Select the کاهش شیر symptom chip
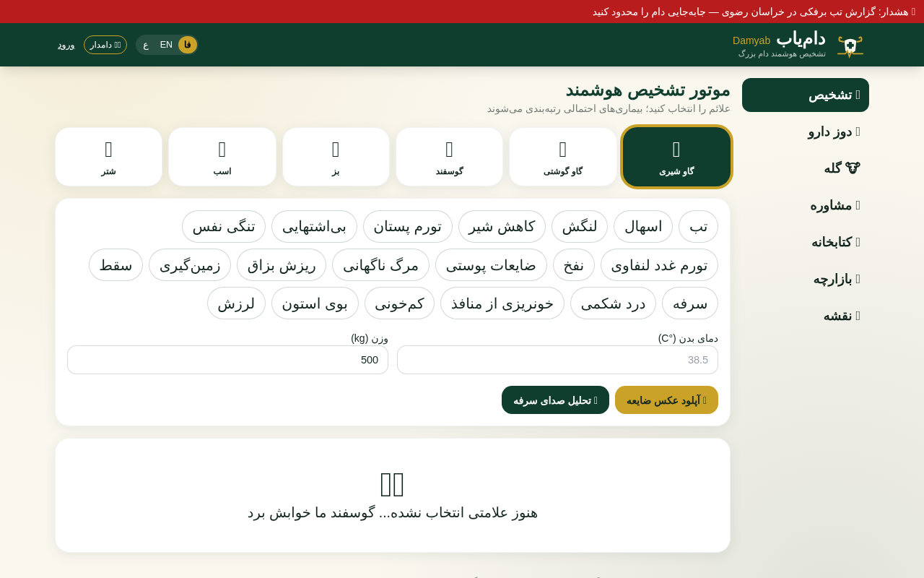924x578 pixels. pos(502,227)
